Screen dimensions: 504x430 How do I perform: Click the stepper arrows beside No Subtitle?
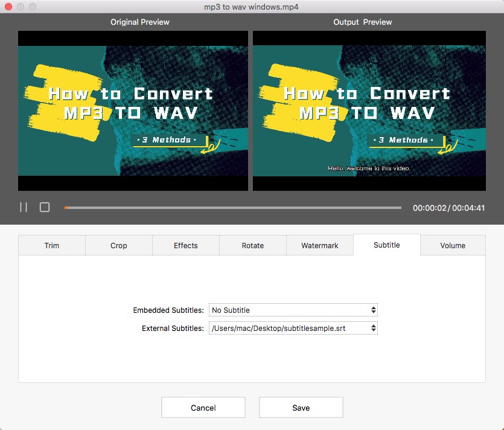374,310
